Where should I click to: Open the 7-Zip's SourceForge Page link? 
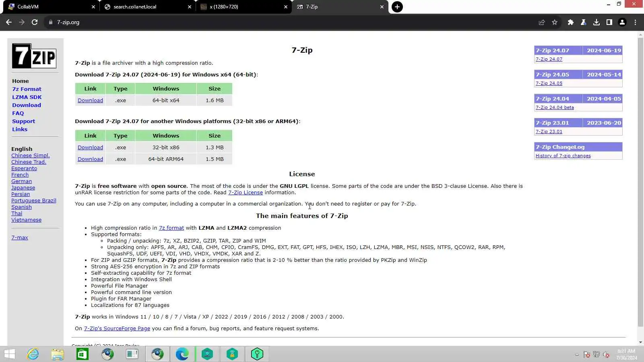[x=117, y=329]
